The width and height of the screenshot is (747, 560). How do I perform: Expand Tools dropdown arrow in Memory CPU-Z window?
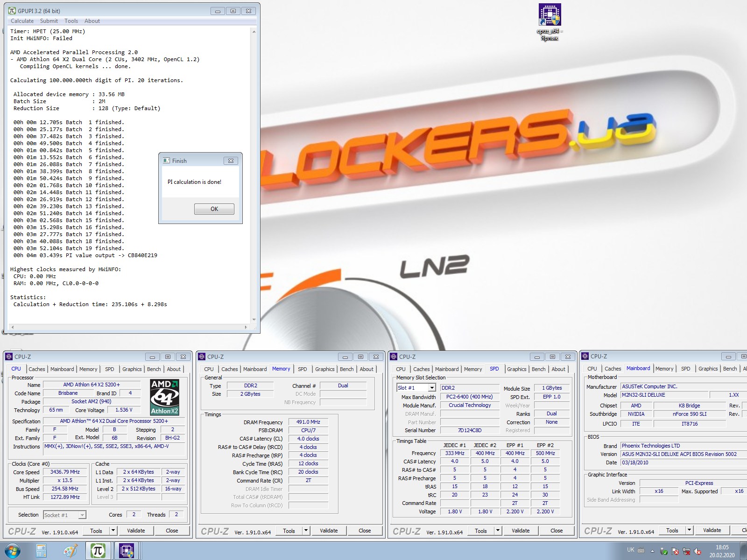[x=306, y=531]
